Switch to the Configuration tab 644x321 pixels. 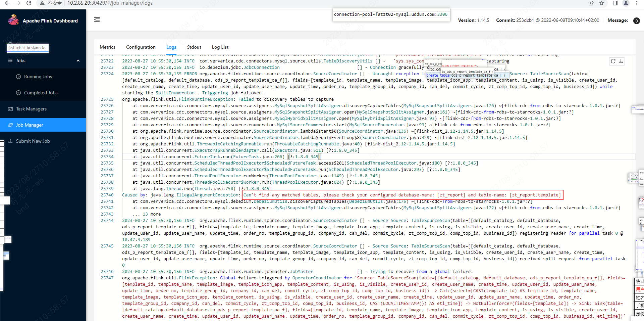point(141,47)
